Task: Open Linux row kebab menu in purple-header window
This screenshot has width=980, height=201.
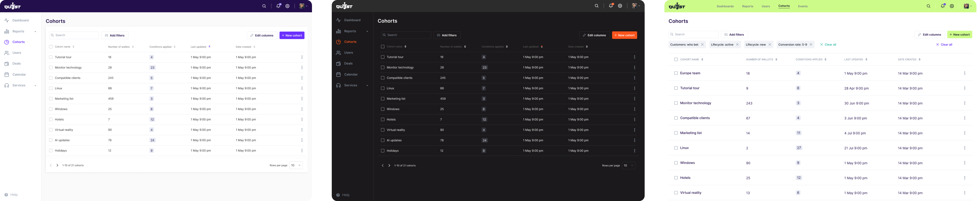Action: click(x=302, y=89)
